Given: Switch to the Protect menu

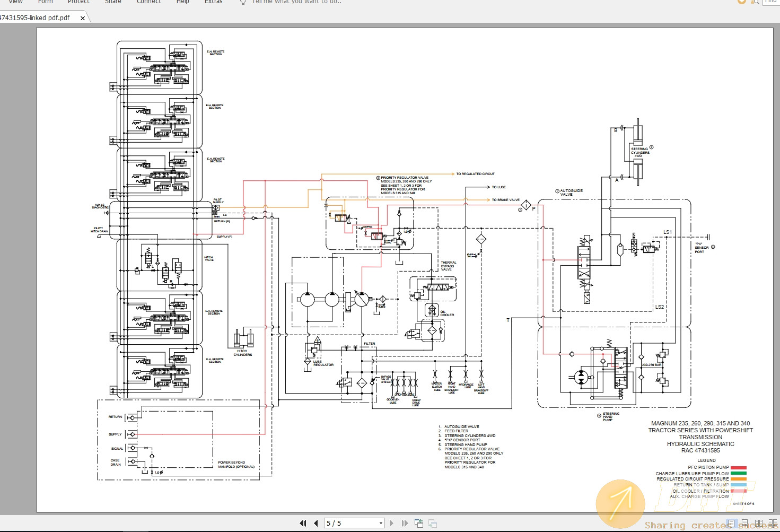Looking at the screenshot, I should pyautogui.click(x=78, y=2).
